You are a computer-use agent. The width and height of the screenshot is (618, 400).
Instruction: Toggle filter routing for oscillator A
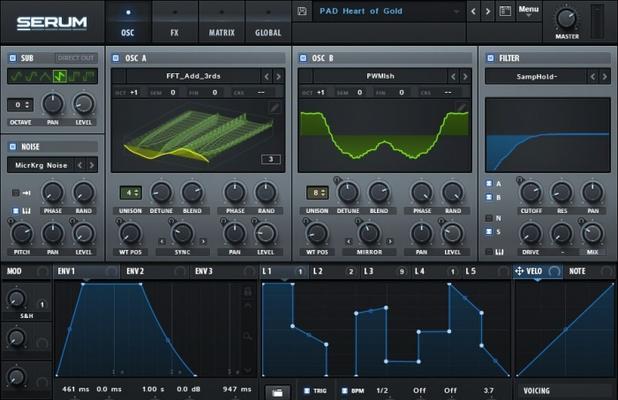(489, 183)
